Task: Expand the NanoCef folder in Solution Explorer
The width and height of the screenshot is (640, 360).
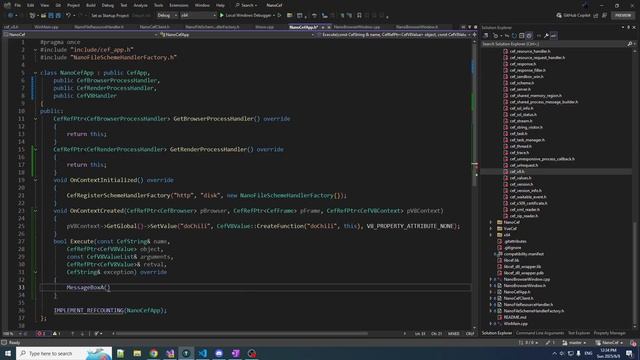Action: click(491, 222)
